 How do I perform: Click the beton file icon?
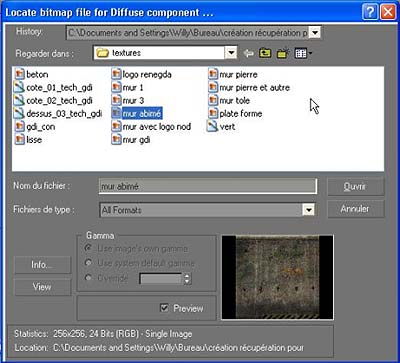[x=20, y=74]
